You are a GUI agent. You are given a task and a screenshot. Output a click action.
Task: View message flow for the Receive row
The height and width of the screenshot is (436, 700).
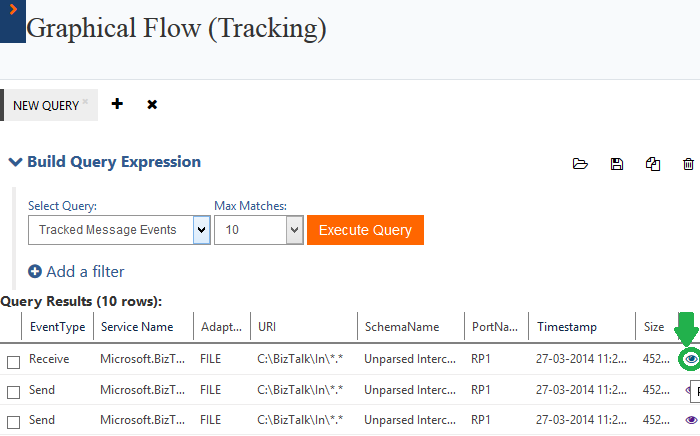coord(689,358)
